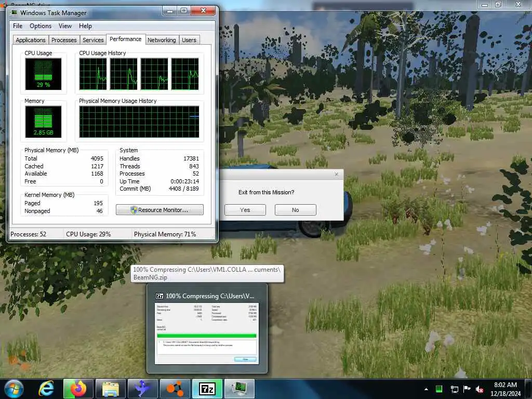Open the network tray icon

tap(454, 389)
